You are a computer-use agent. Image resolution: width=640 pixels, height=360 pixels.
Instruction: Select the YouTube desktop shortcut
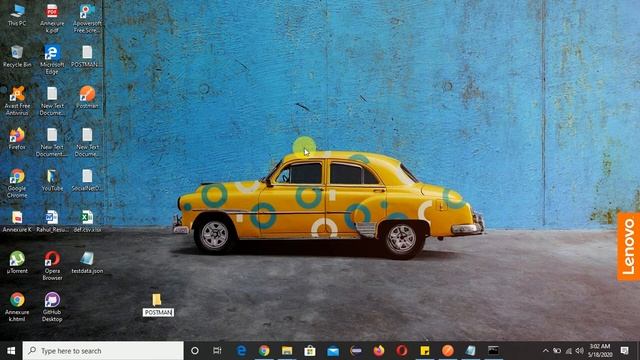coord(52,180)
